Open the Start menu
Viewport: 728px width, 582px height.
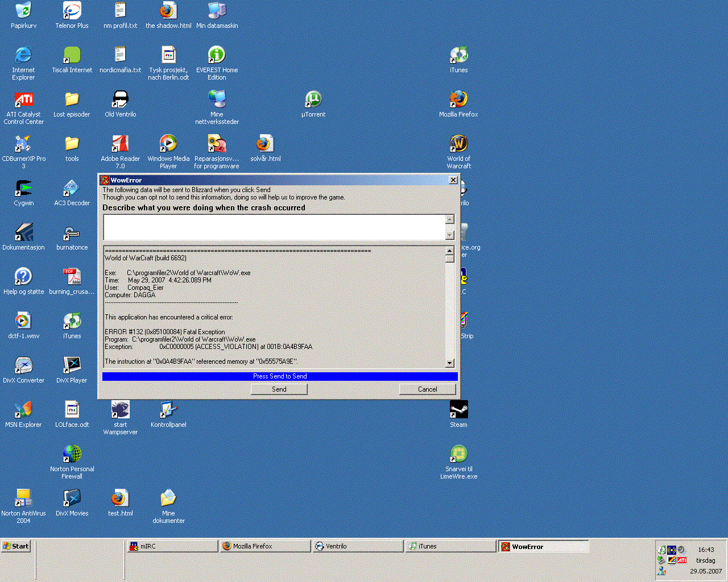pyautogui.click(x=15, y=546)
